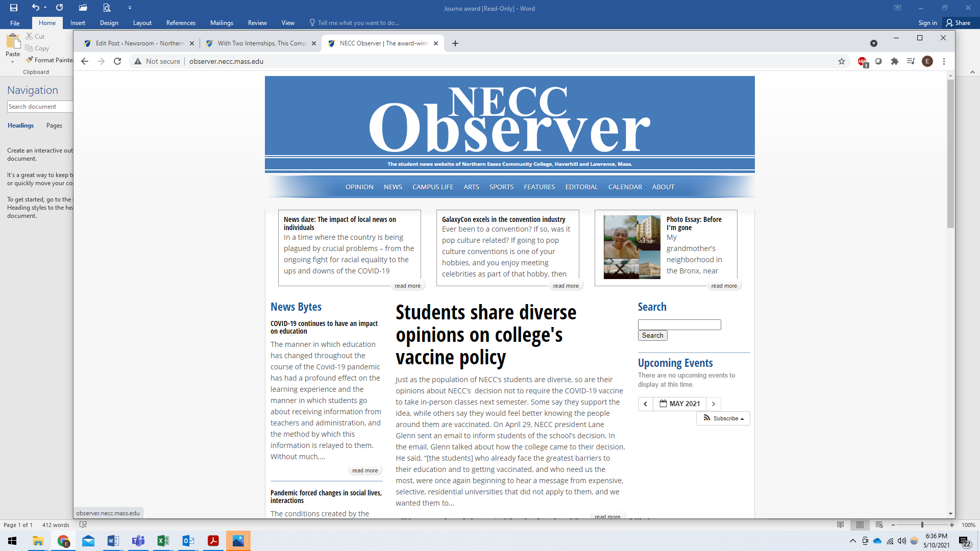
Task: Select the Format Painter tool
Action: [x=49, y=60]
